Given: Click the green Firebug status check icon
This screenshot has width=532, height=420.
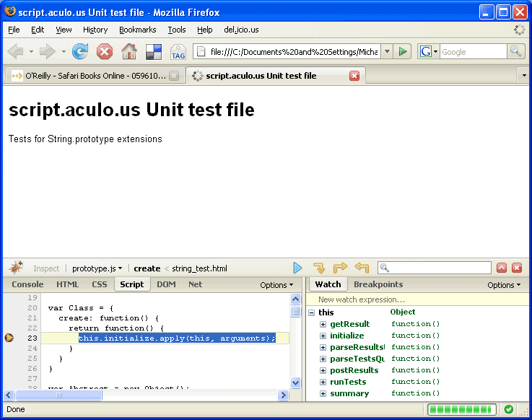Looking at the screenshot, I should pyautogui.click(x=509, y=409).
